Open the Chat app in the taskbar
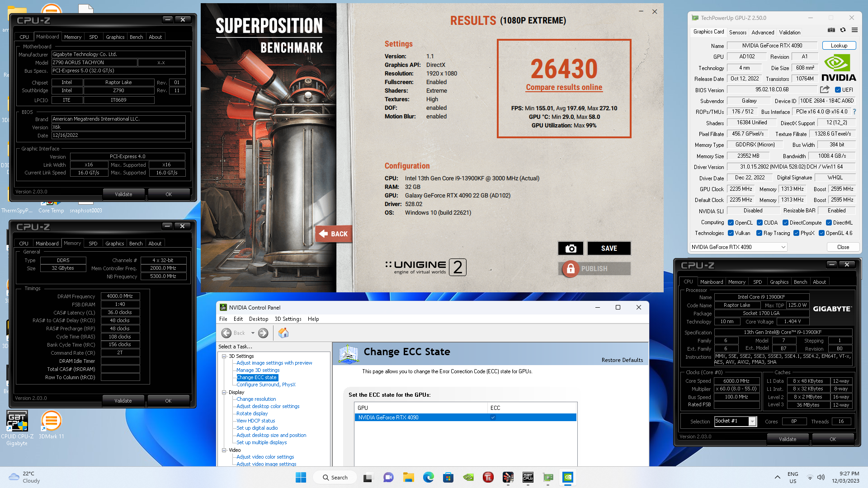 click(x=388, y=477)
